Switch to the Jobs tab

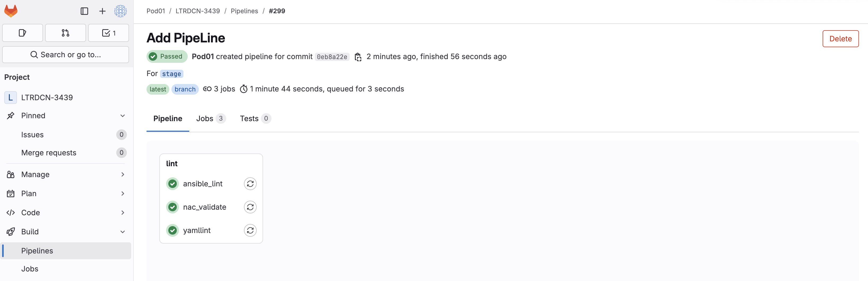click(210, 118)
